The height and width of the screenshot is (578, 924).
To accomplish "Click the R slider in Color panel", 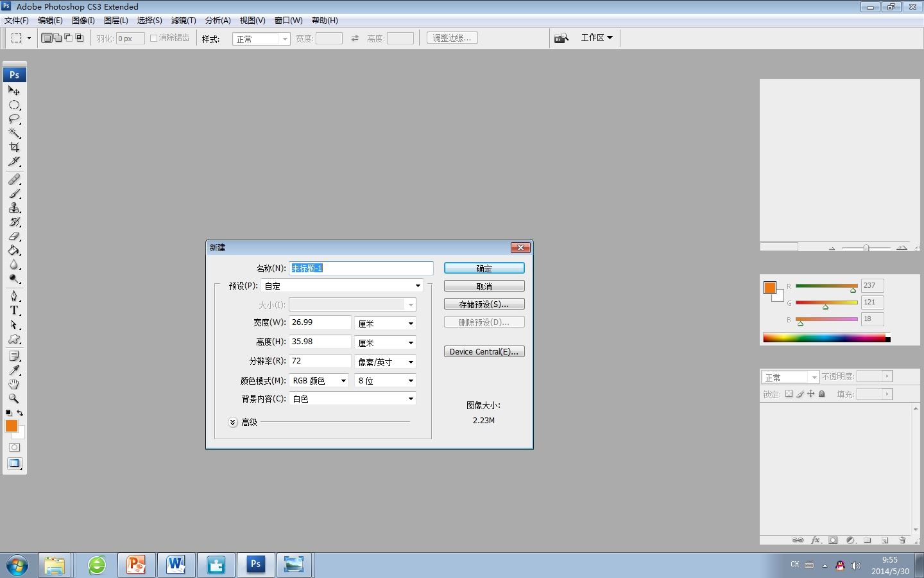I will pyautogui.click(x=826, y=286).
